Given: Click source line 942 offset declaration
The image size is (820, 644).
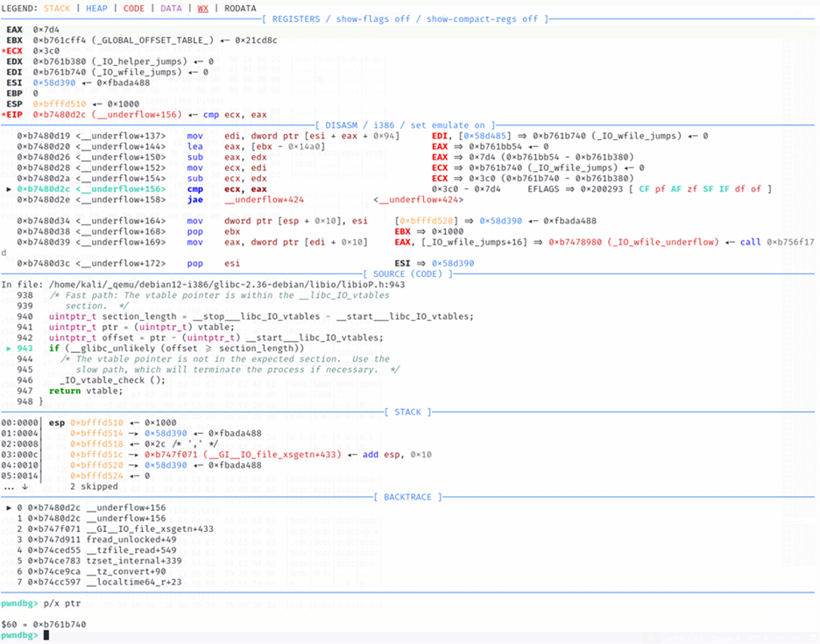Looking at the screenshot, I should [216, 337].
